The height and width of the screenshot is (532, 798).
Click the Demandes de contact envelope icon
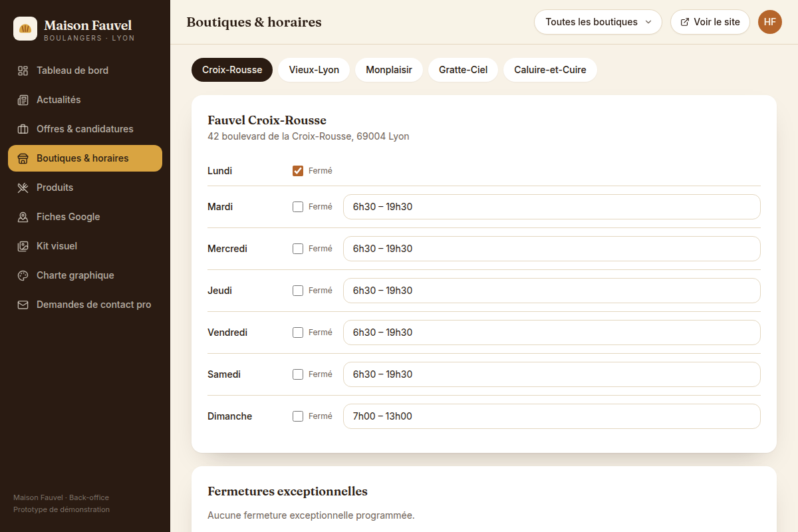[23, 305]
